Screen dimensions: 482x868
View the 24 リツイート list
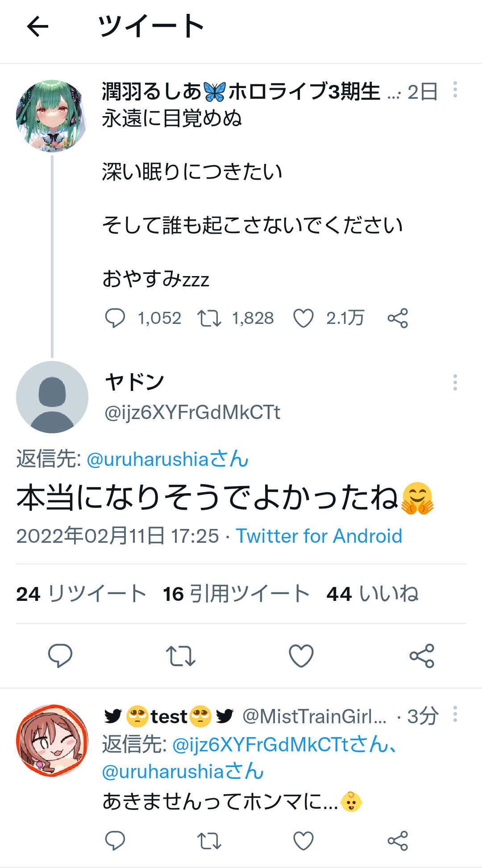pos(81,594)
